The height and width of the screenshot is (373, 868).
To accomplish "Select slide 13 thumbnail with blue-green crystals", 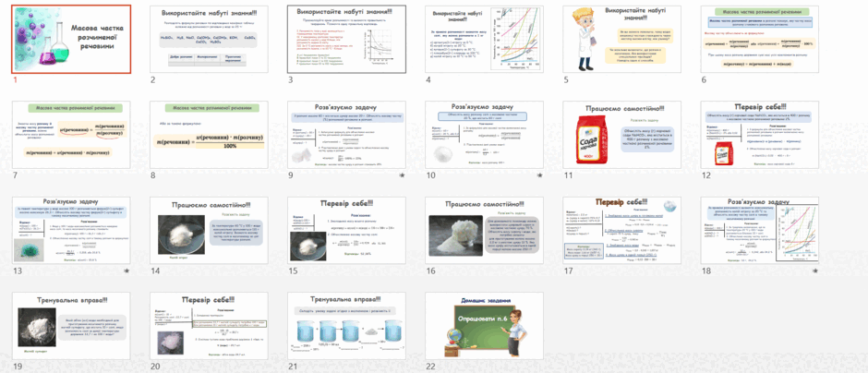I will click(71, 230).
